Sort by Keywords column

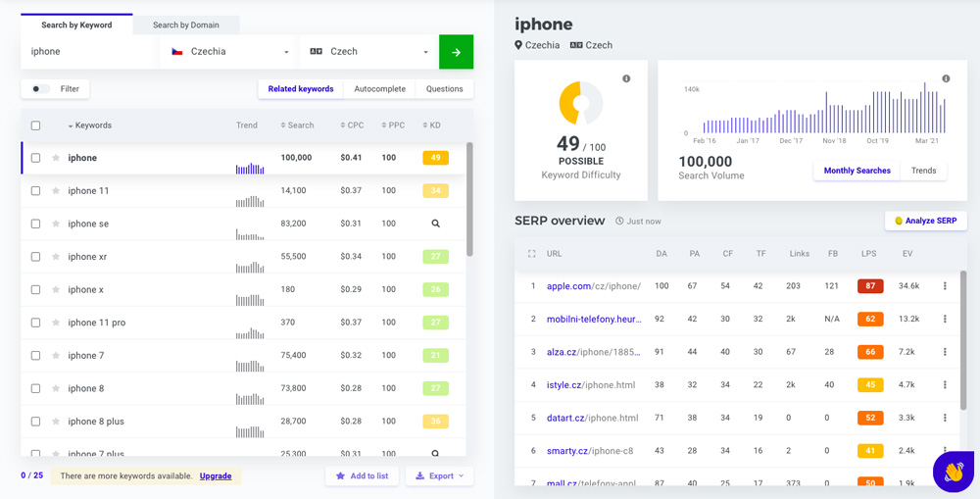click(89, 125)
